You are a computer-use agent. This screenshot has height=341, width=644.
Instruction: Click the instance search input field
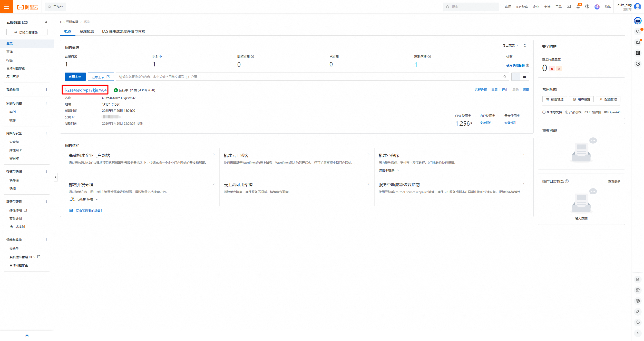pyautogui.click(x=308, y=76)
